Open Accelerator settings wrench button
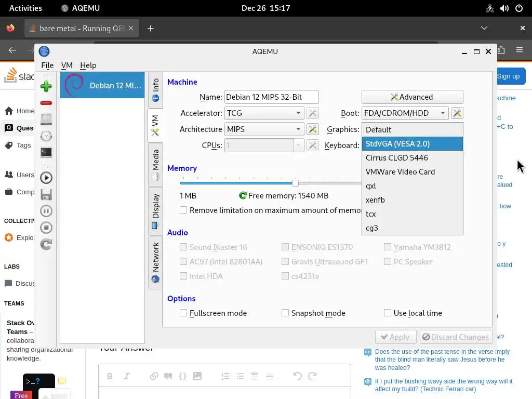532x399 pixels. (312, 113)
